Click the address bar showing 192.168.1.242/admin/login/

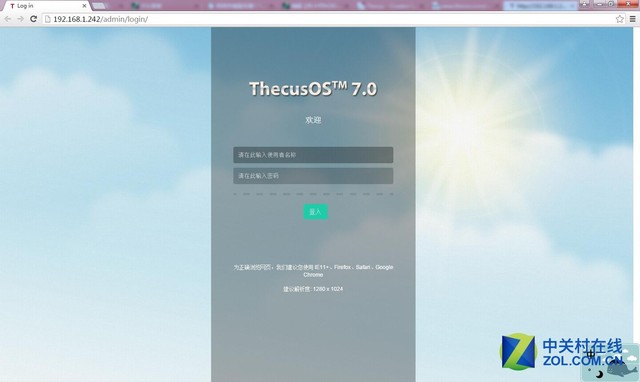click(334, 19)
